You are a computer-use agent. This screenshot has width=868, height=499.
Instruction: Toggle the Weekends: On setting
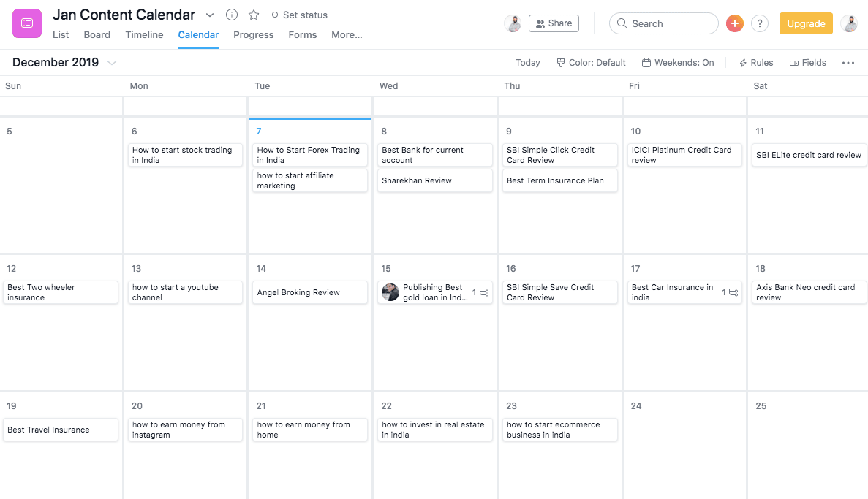pyautogui.click(x=678, y=63)
